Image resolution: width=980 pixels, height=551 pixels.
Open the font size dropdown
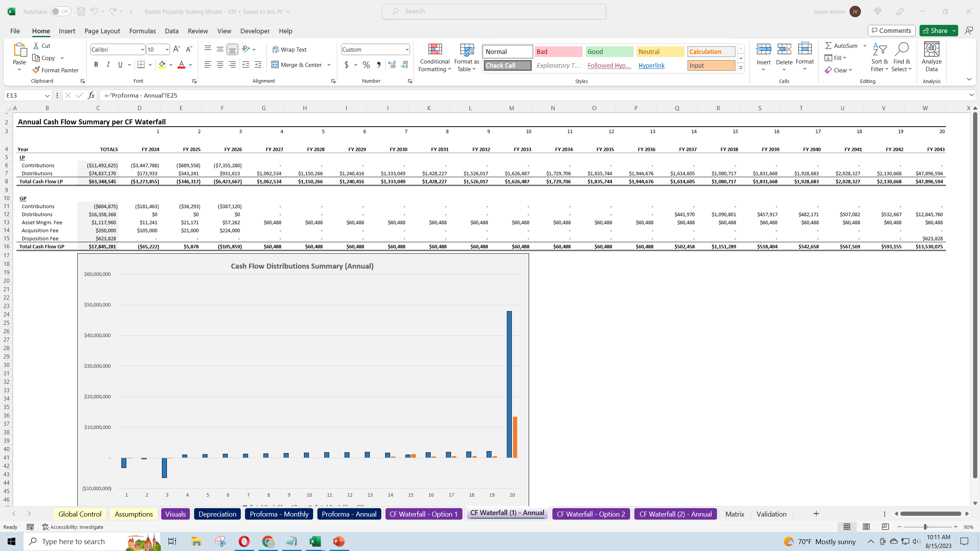coord(167,49)
